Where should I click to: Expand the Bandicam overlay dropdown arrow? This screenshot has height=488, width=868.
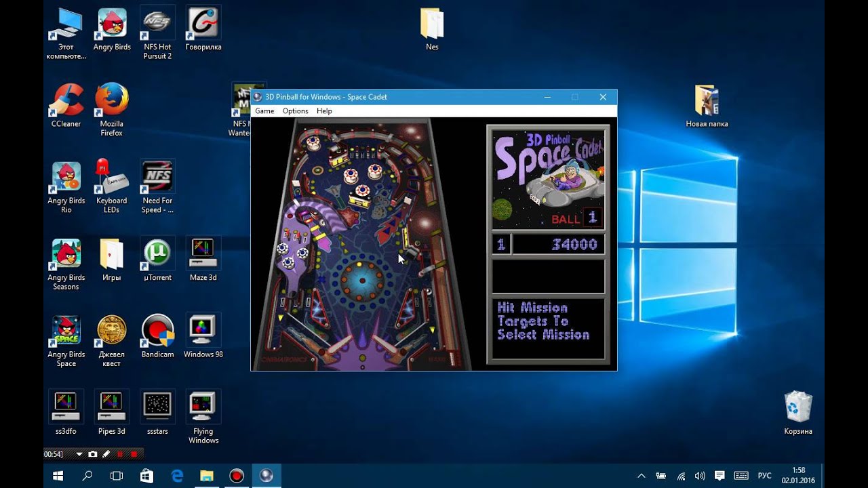[x=79, y=454]
